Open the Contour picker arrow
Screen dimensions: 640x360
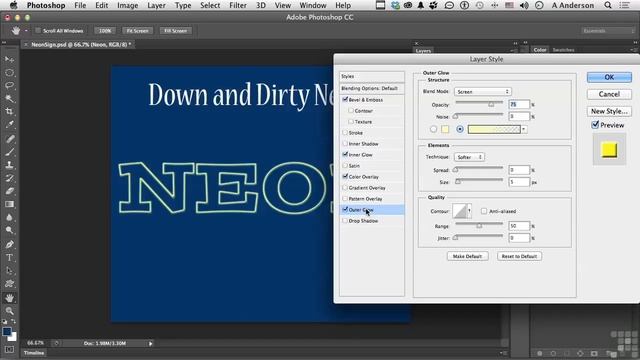pos(469,211)
